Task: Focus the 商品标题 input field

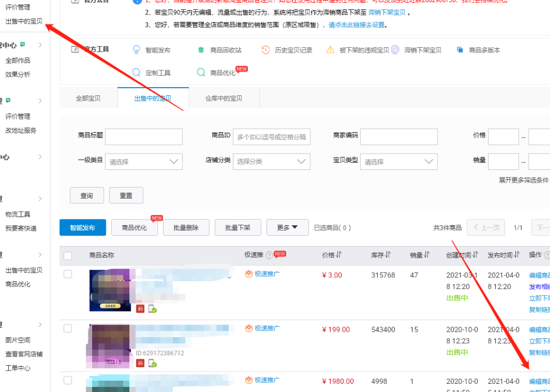Action: click(144, 137)
